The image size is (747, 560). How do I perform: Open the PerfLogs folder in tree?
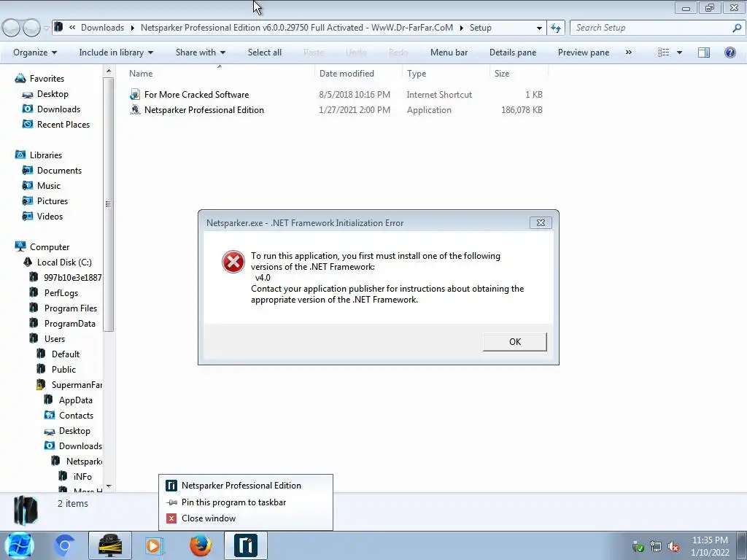61,293
